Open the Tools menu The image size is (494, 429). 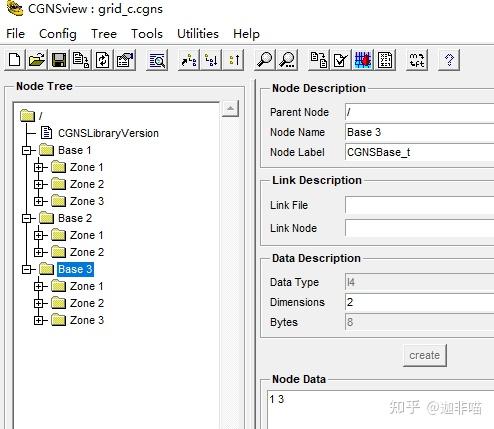147,34
